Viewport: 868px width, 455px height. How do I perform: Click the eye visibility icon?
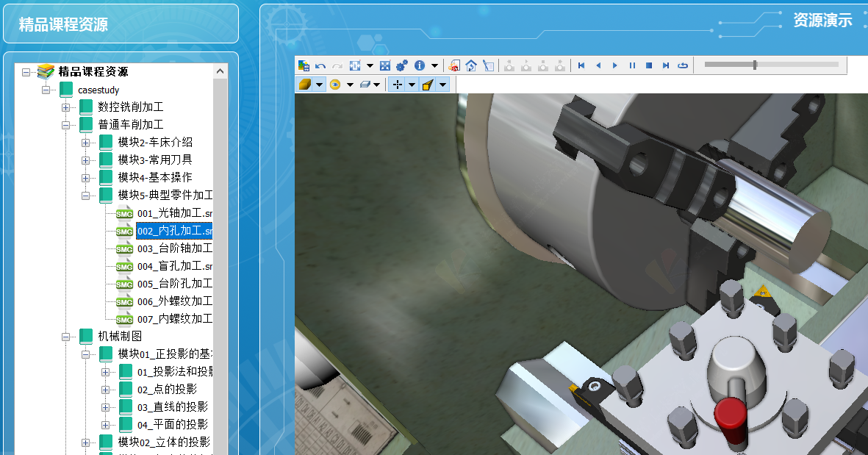point(335,85)
